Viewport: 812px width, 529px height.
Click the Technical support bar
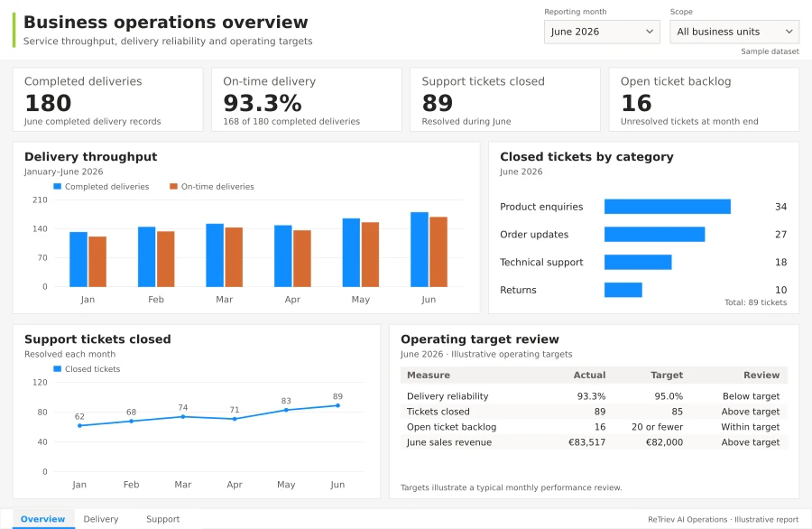coord(638,262)
